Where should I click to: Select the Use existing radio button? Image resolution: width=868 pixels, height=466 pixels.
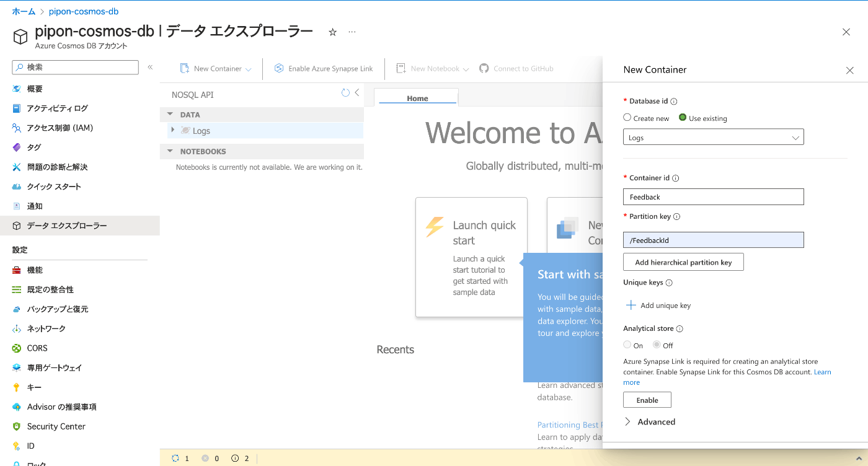683,117
